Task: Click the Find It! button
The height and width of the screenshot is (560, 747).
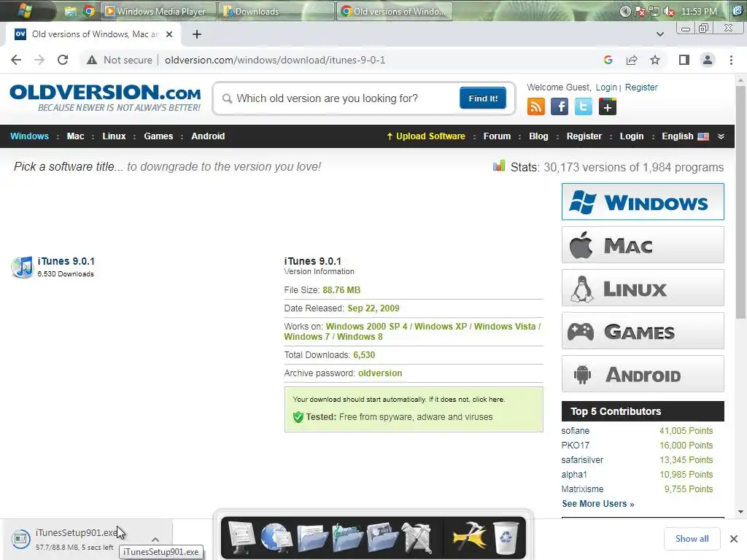Action: [483, 98]
